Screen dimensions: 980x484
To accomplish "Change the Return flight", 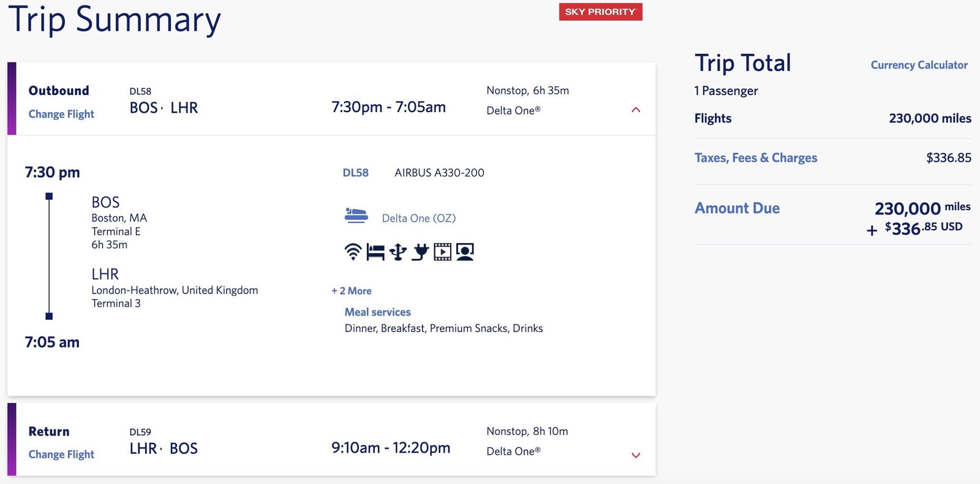I will 61,454.
